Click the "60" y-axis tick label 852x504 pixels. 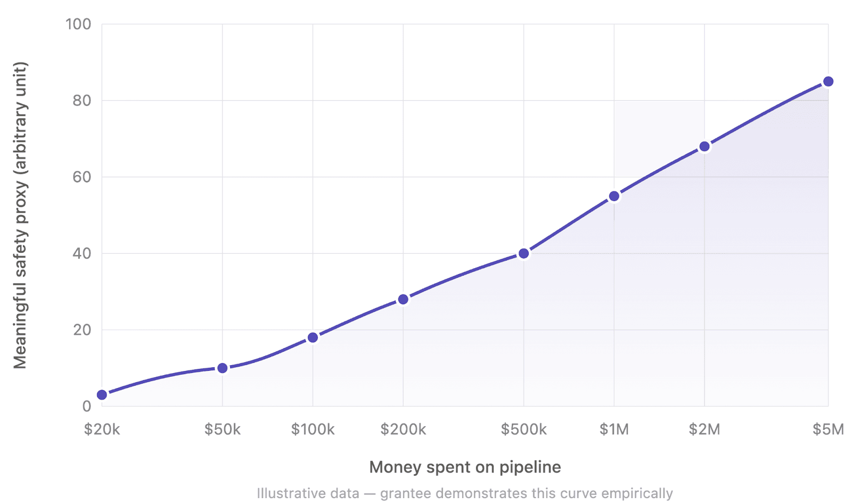(x=82, y=177)
